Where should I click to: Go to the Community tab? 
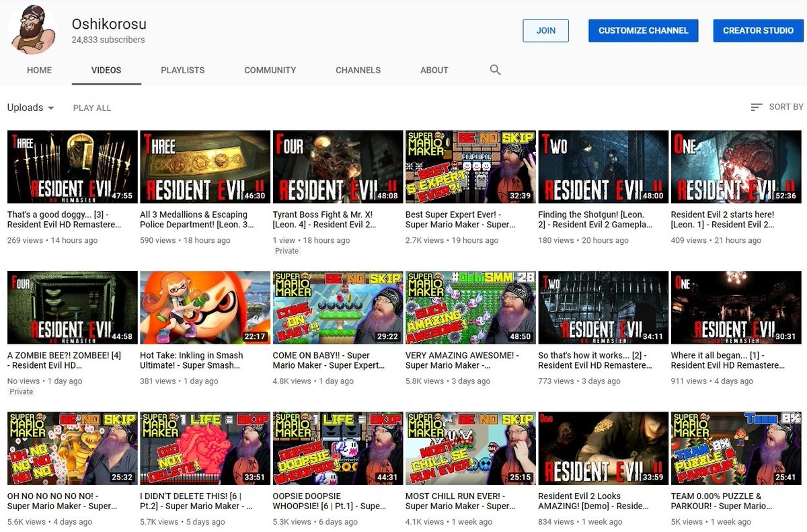pyautogui.click(x=270, y=70)
